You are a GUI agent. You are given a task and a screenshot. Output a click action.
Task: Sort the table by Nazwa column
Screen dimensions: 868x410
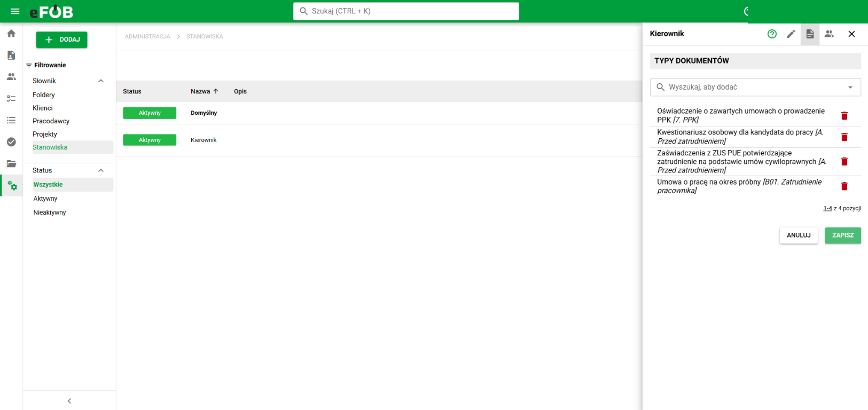205,91
